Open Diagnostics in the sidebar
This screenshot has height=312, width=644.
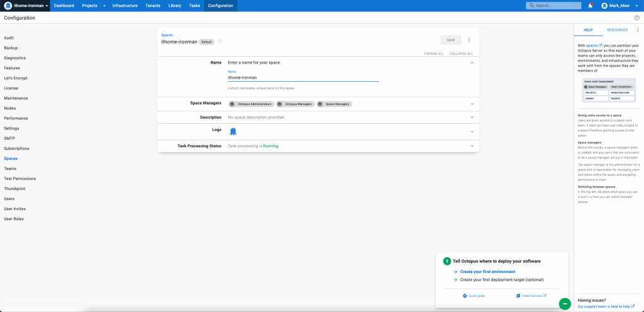coord(15,58)
